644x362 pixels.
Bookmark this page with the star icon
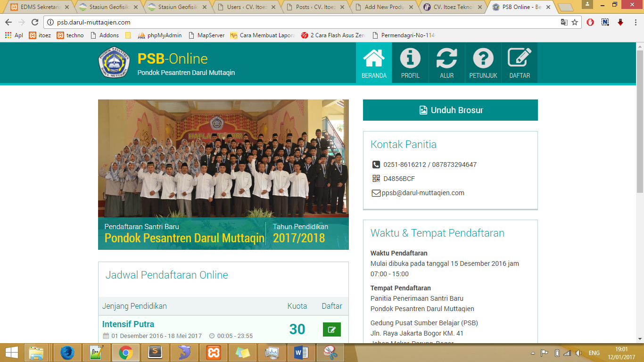coord(575,22)
